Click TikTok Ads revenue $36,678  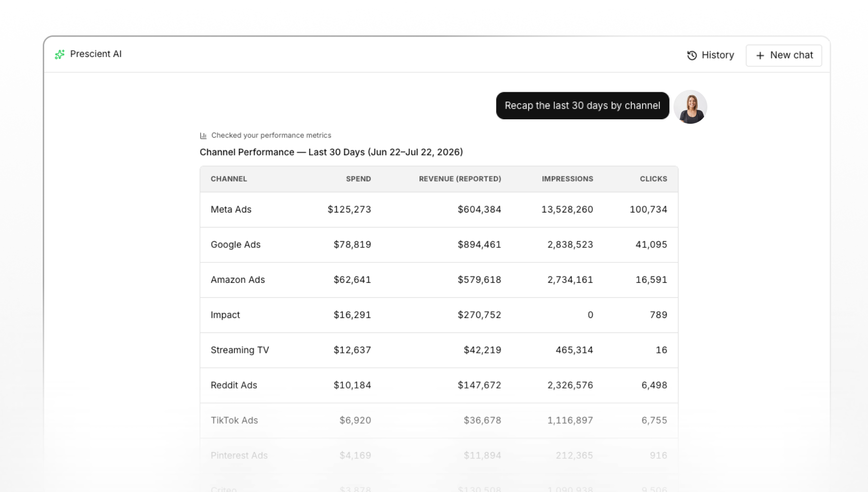point(482,420)
